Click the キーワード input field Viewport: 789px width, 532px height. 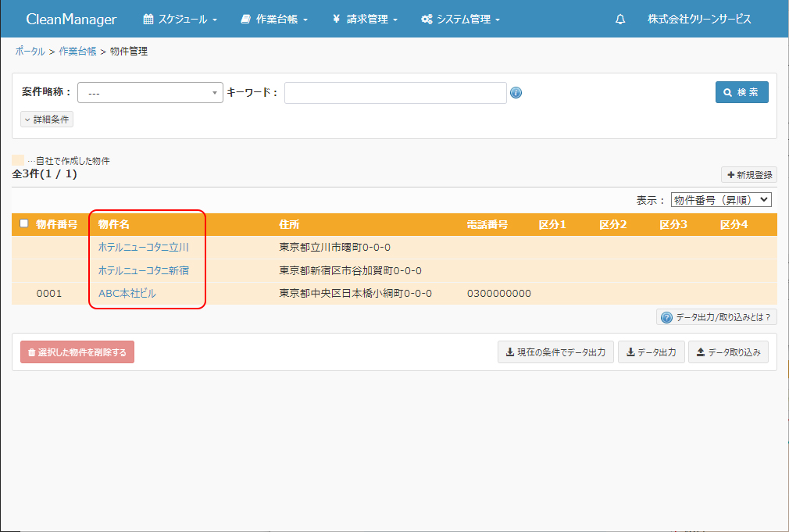[395, 93]
